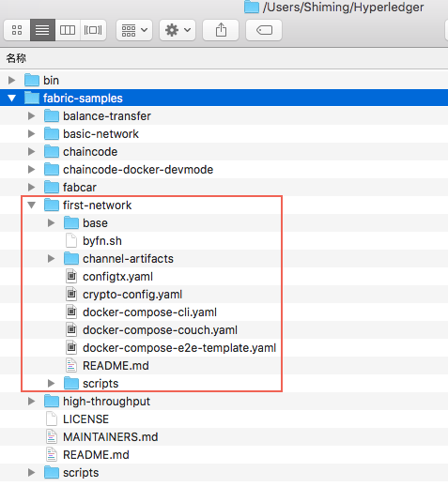Click the crypto-config.yaml file name

132,295
